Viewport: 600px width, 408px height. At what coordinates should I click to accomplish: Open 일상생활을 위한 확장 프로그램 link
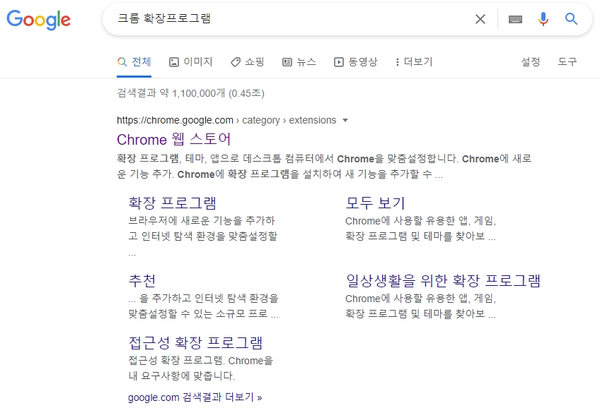[x=443, y=281]
